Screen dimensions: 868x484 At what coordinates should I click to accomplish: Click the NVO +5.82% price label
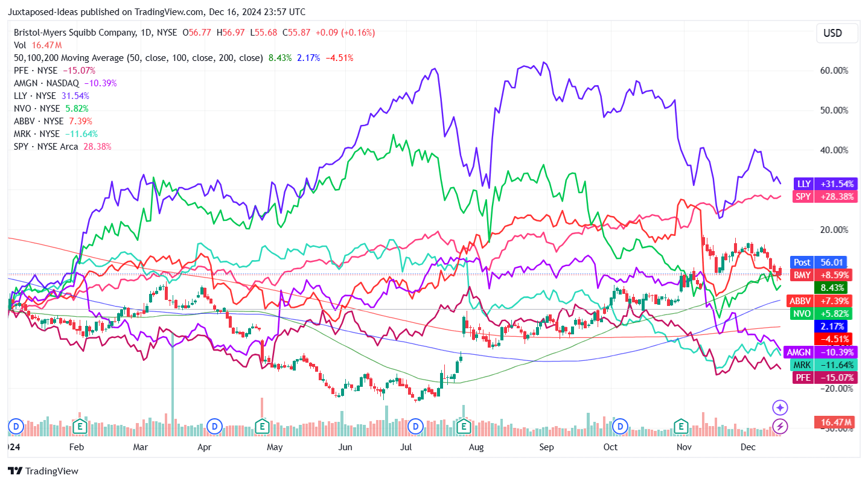[821, 313]
